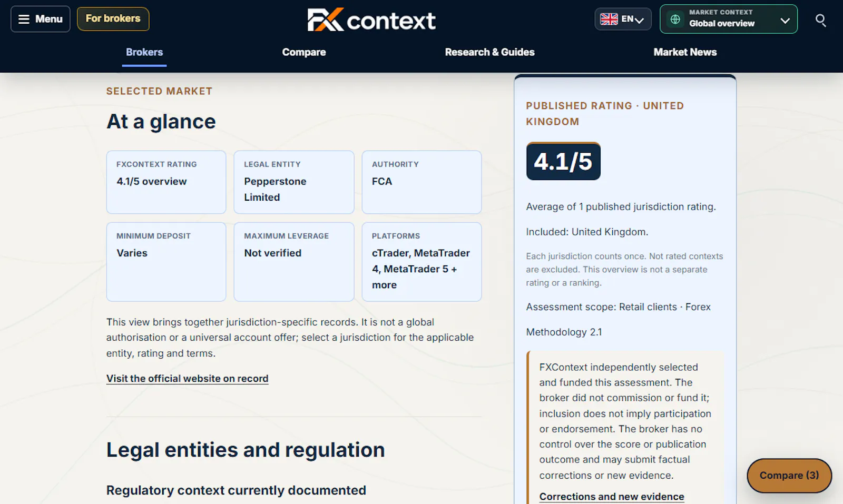Open the hamburger Menu button
The image size is (843, 504).
(x=41, y=19)
